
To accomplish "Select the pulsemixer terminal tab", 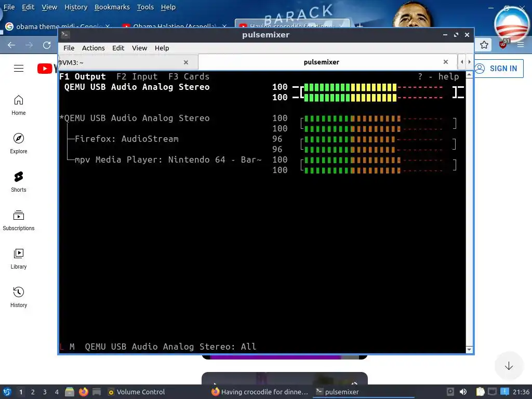I will 327,62.
